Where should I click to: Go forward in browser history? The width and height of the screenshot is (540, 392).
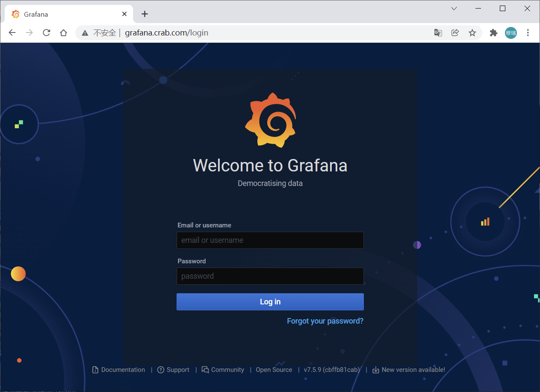(30, 33)
